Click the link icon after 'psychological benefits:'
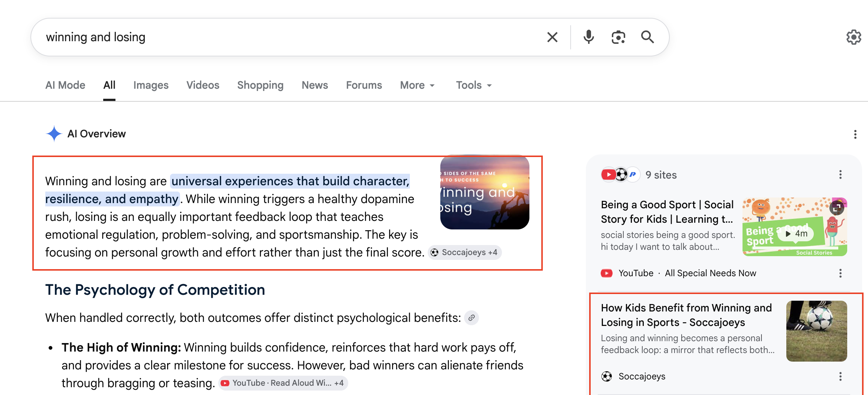This screenshot has width=868, height=395. (471, 318)
